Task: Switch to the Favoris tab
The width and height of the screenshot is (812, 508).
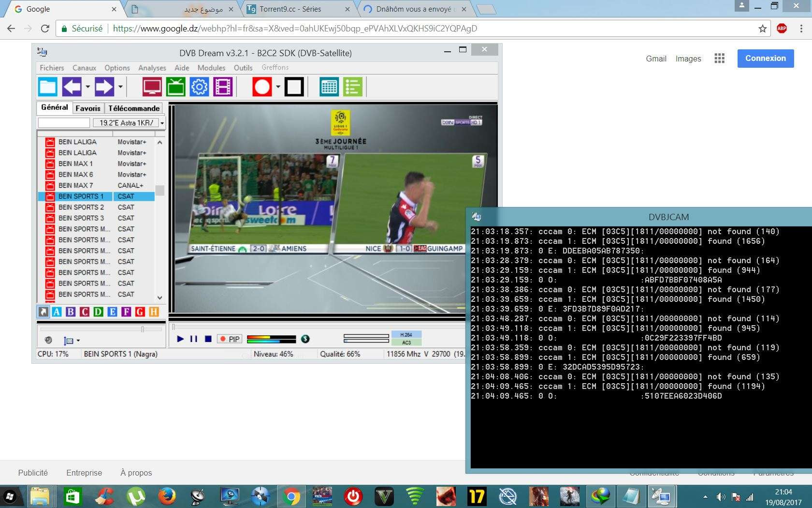Action: 88,108
